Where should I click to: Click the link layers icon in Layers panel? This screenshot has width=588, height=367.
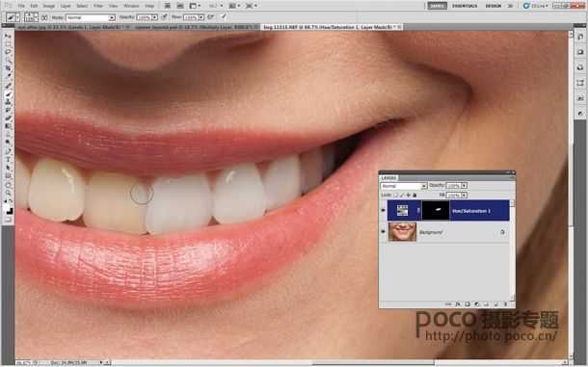tap(448, 304)
